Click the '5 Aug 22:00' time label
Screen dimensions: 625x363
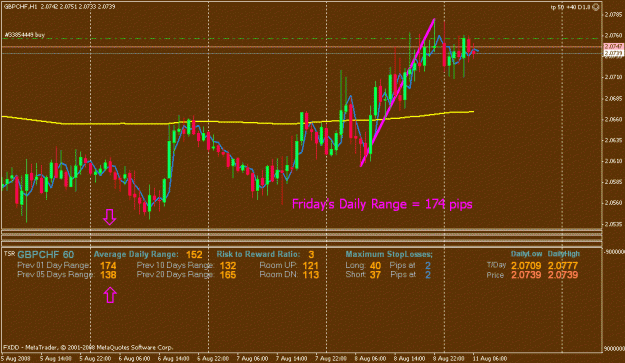click(x=95, y=359)
